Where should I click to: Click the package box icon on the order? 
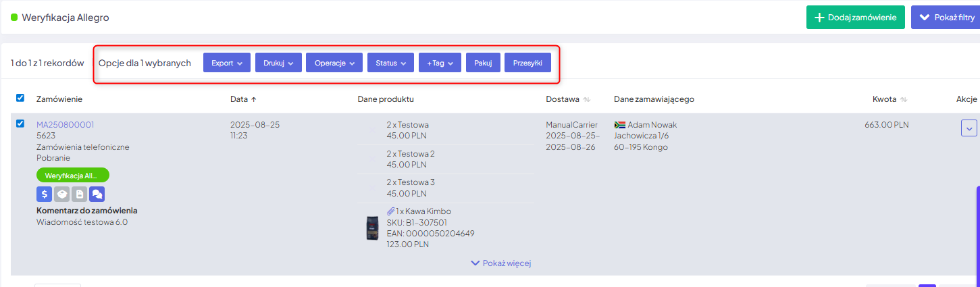[62, 194]
